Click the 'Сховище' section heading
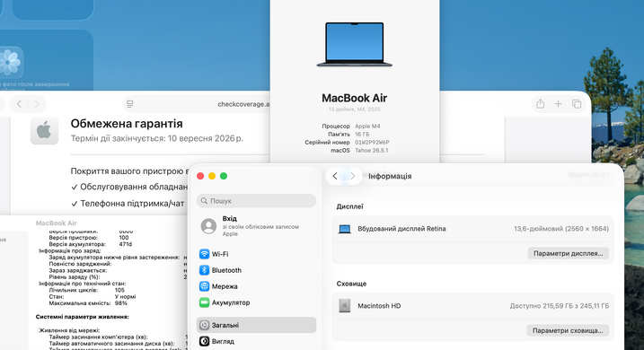The image size is (644, 350). pyautogui.click(x=351, y=284)
